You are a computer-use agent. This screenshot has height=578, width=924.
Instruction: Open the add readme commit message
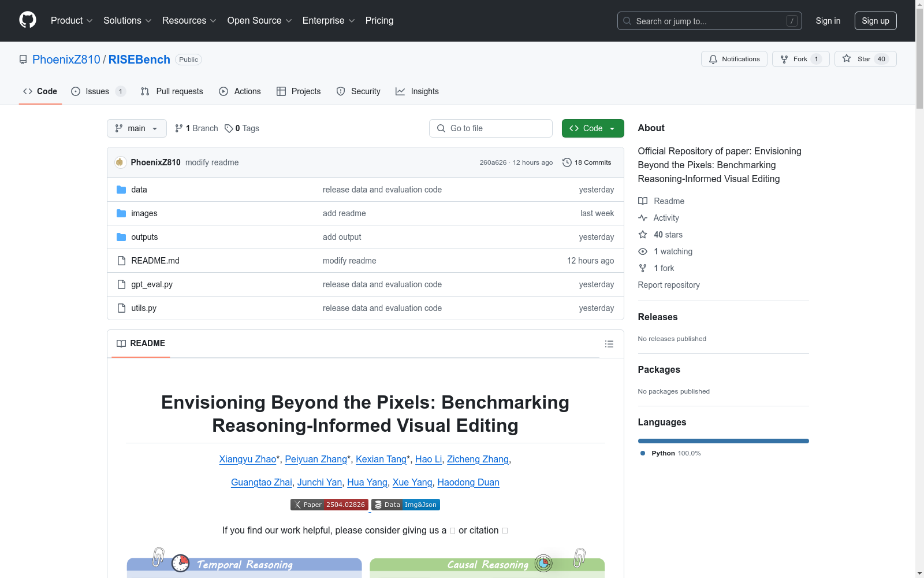coord(344,213)
